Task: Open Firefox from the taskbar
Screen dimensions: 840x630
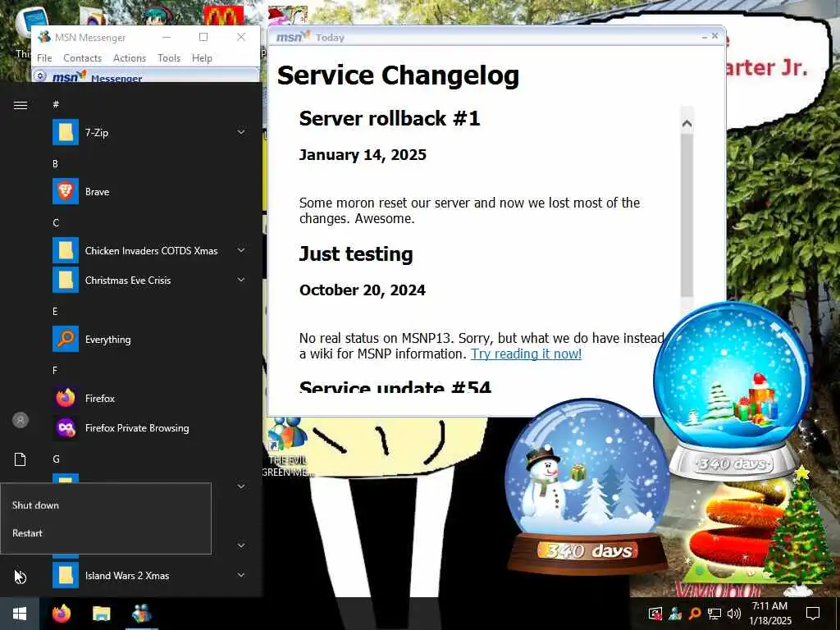Action: pos(61,614)
